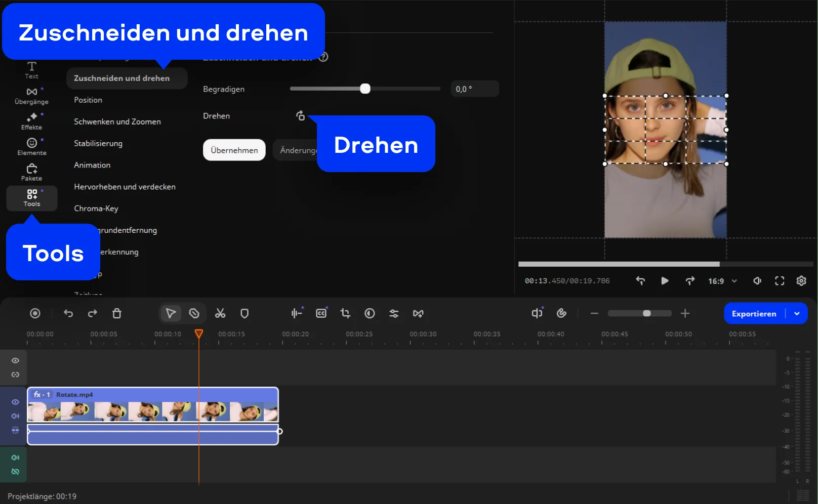This screenshot has height=504, width=818.
Task: Open Schwenken und Zoomen tool
Action: click(x=117, y=122)
